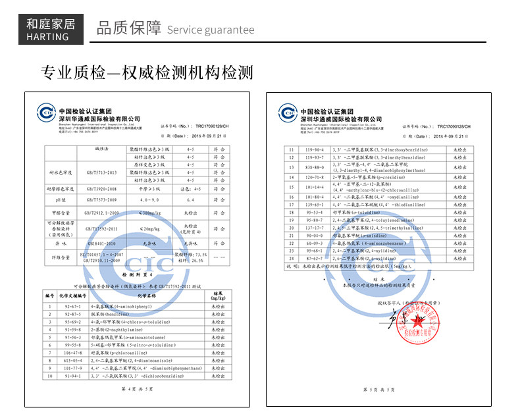Viewport: 520px width, 420px height.
Task: Click 中国检验认证集团 on the right page
Action: click(x=327, y=111)
